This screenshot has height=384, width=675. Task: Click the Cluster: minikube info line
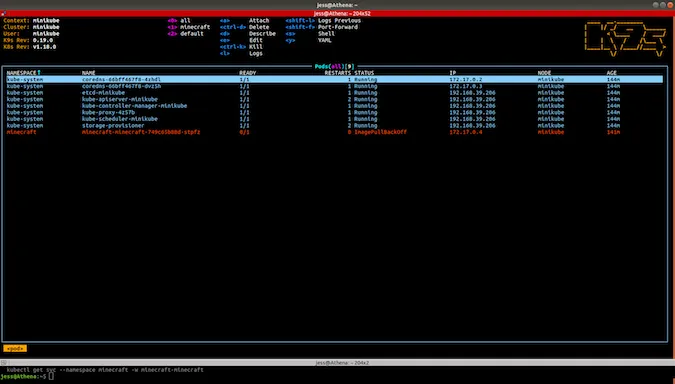(x=31, y=27)
